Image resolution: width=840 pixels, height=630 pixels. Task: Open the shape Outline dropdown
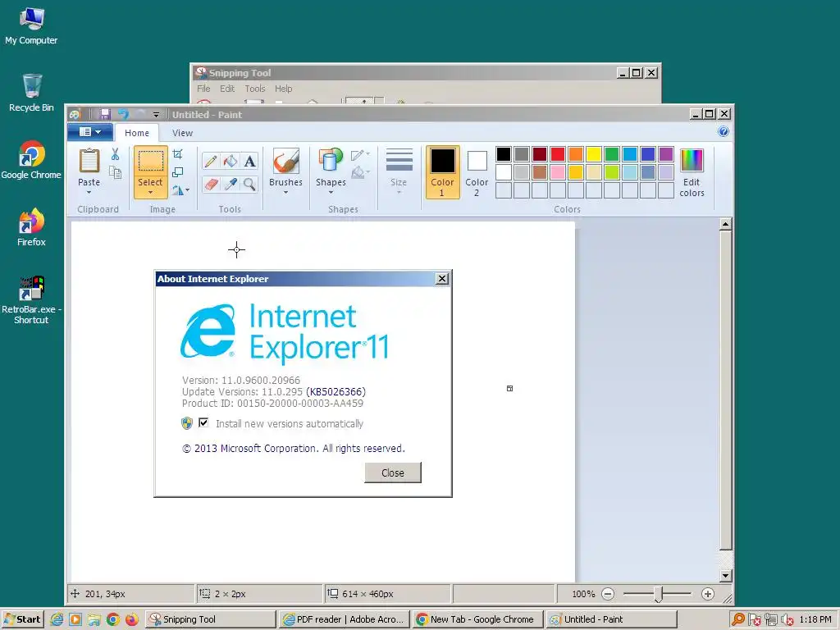[x=360, y=155]
